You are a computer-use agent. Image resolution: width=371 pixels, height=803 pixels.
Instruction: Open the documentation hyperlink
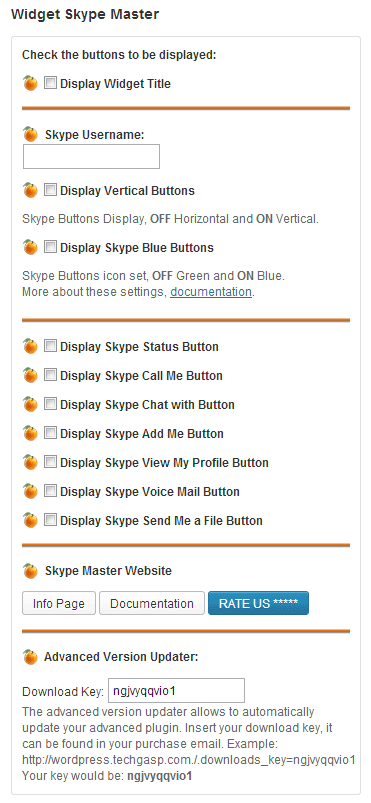tap(211, 292)
